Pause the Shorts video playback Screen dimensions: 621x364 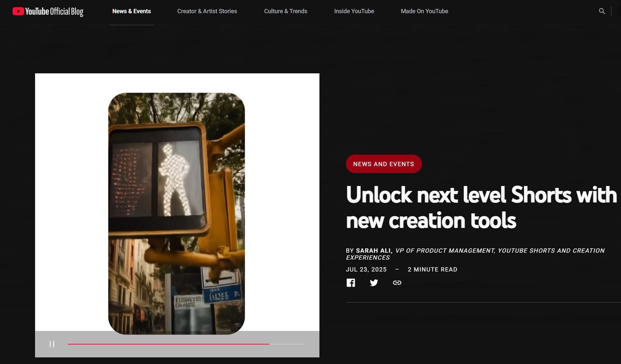point(52,344)
